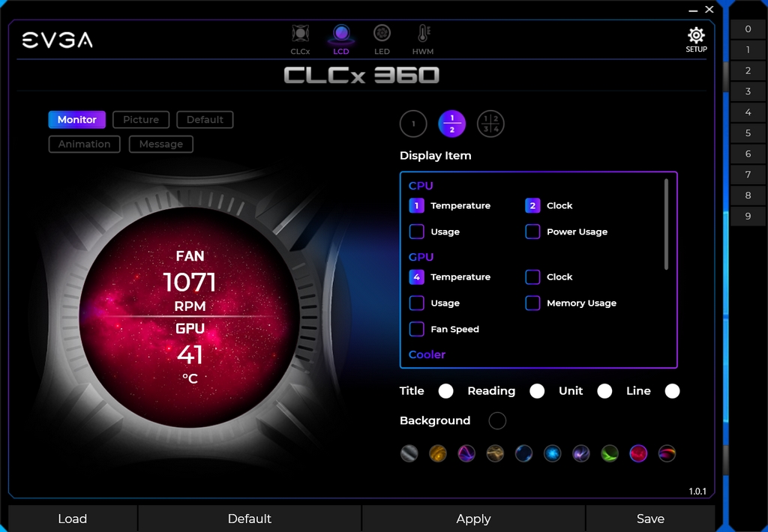768x532 pixels.
Task: Enable CPU Usage checkbox
Action: coord(416,232)
